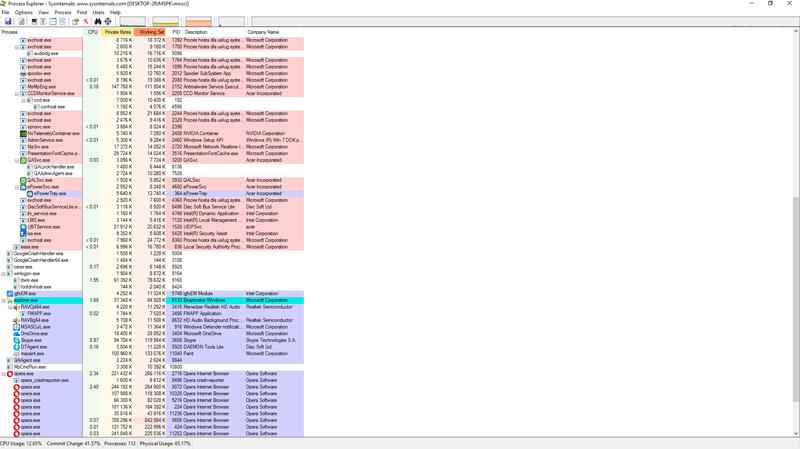The image size is (800, 449).
Task: Toggle Show Process Tree toolbar icon
Action: coord(43,21)
